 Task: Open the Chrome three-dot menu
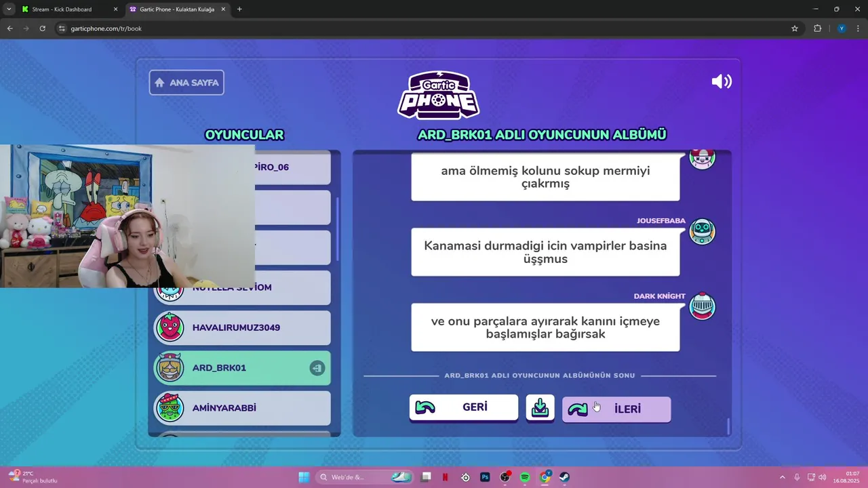(x=859, y=28)
